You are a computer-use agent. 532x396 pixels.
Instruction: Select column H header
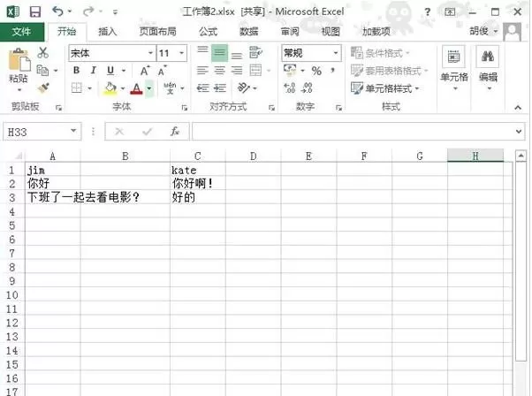coord(475,156)
